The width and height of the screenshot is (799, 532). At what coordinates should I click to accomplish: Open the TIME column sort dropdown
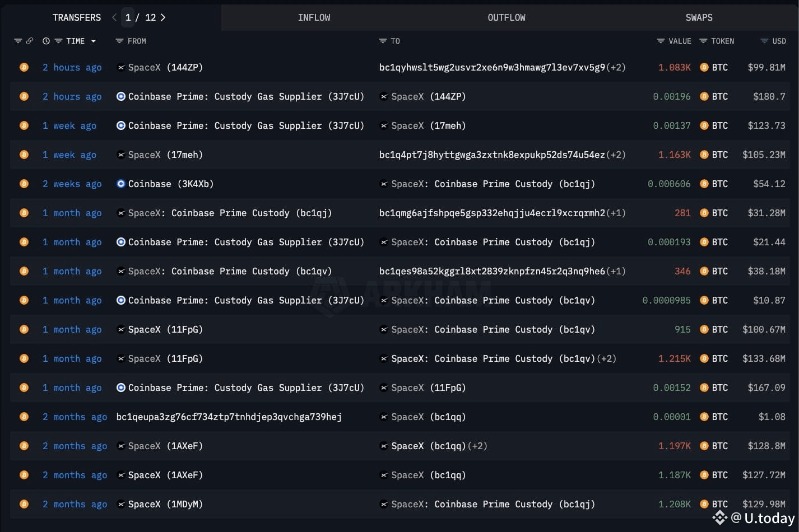click(x=93, y=41)
